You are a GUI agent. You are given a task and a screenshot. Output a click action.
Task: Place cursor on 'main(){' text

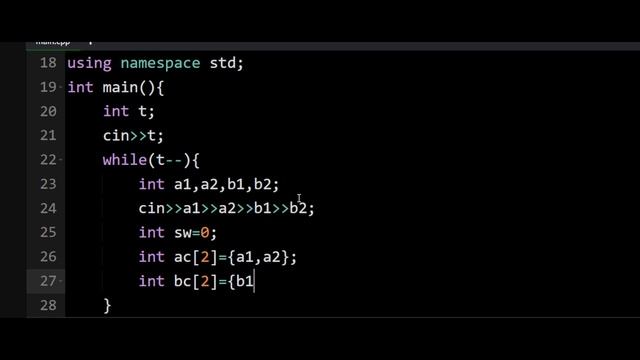133,87
